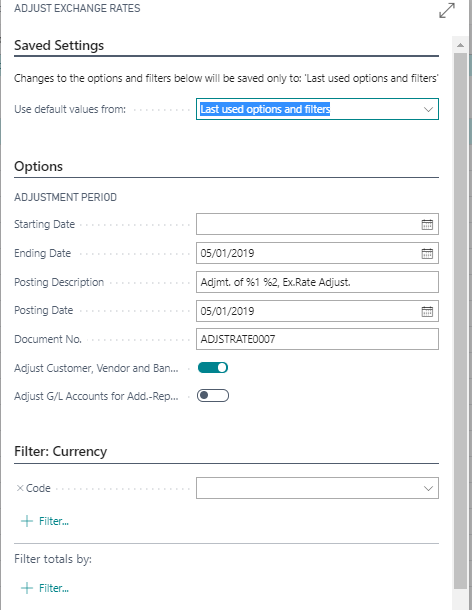The height and width of the screenshot is (610, 472).
Task: Click the Document No. field ADJSTRATE0007
Action: coord(317,339)
